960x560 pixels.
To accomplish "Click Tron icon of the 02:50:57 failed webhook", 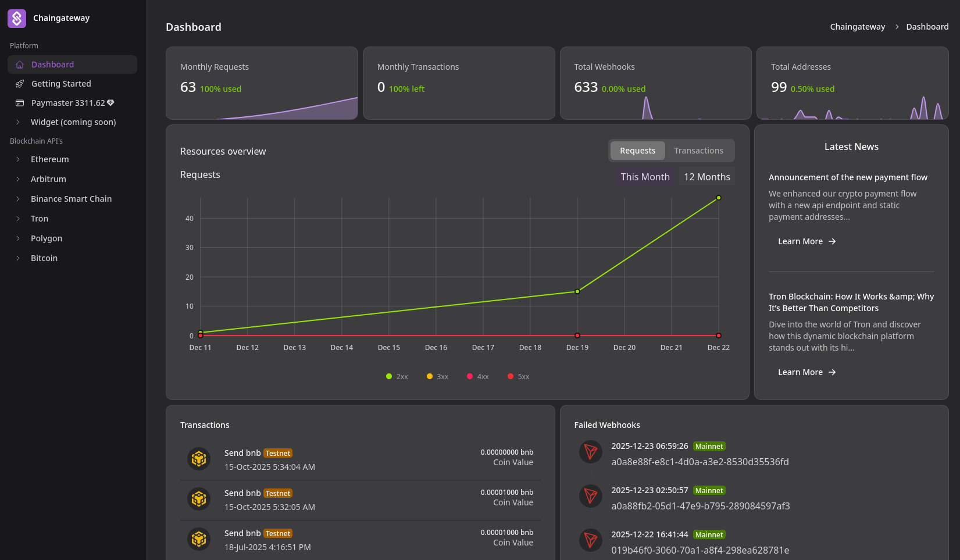I will click(x=590, y=496).
